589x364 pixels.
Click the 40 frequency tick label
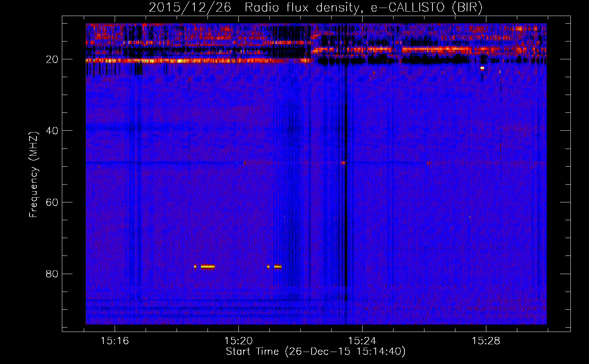click(x=52, y=131)
